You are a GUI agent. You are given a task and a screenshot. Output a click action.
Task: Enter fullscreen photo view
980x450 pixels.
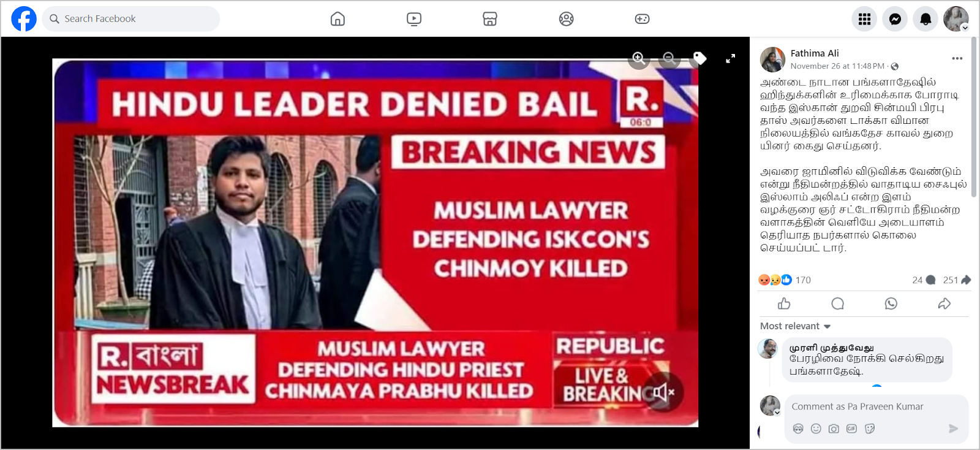pos(730,59)
